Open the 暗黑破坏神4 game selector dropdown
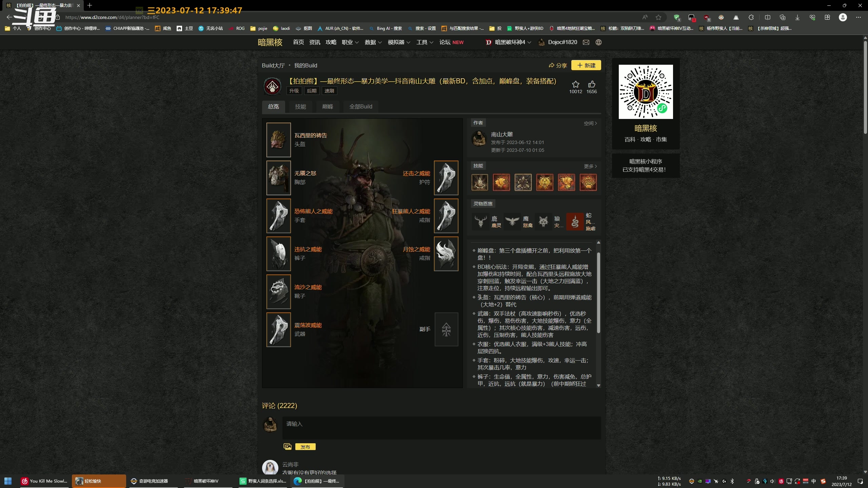 click(x=508, y=42)
